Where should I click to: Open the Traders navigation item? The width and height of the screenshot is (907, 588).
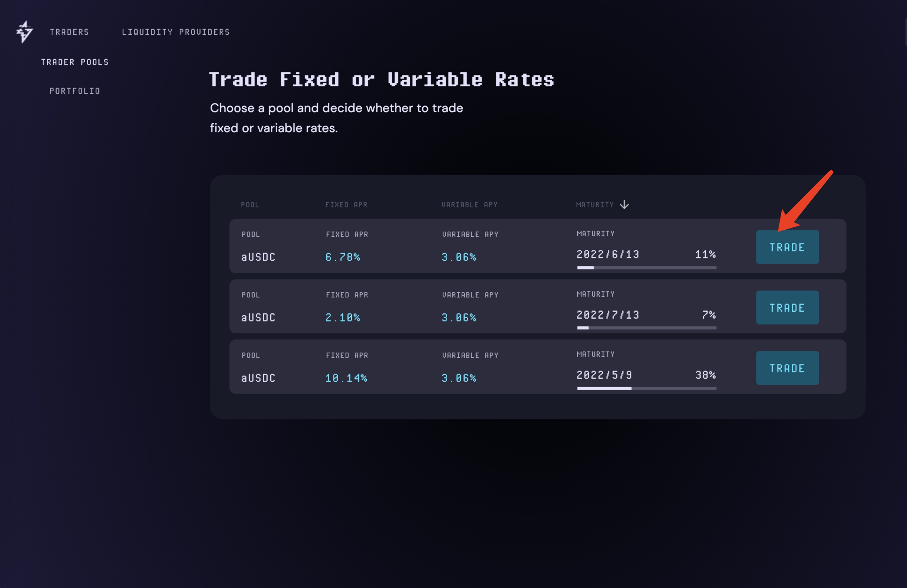click(69, 32)
